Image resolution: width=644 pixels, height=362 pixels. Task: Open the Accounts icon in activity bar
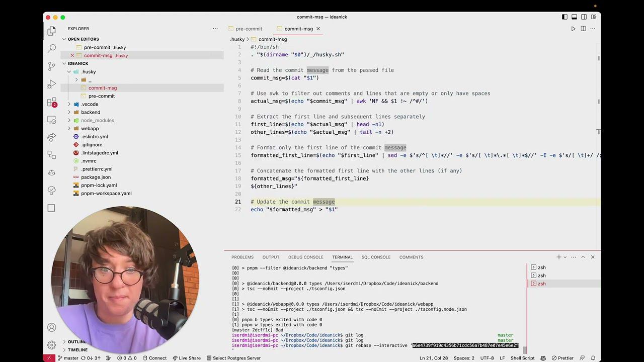pyautogui.click(x=51, y=327)
